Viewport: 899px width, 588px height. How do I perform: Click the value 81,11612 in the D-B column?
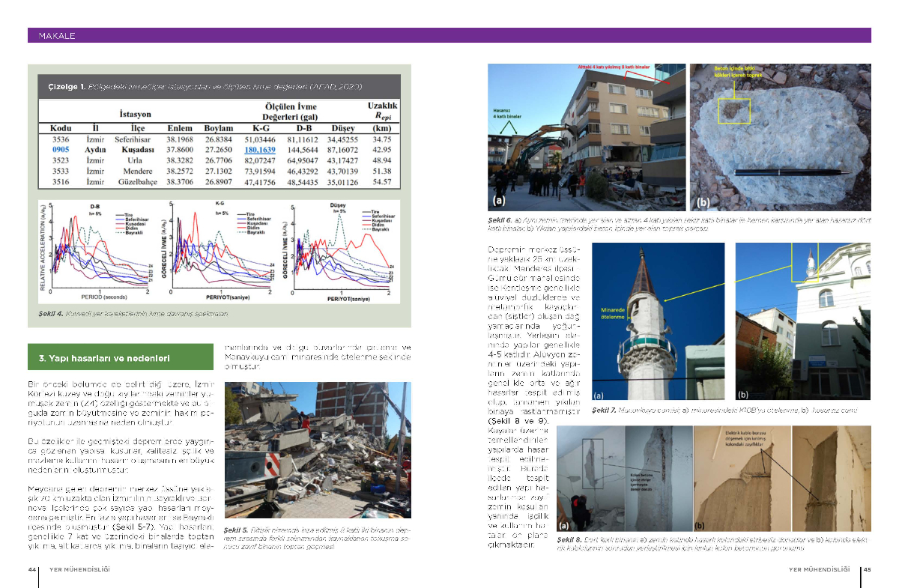pyautogui.click(x=303, y=139)
